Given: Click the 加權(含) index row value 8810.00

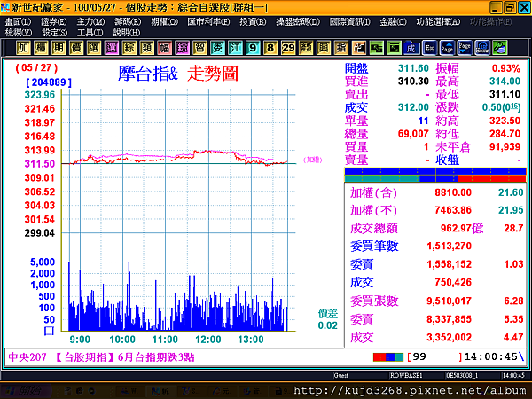Looking at the screenshot, I should pos(453,192).
